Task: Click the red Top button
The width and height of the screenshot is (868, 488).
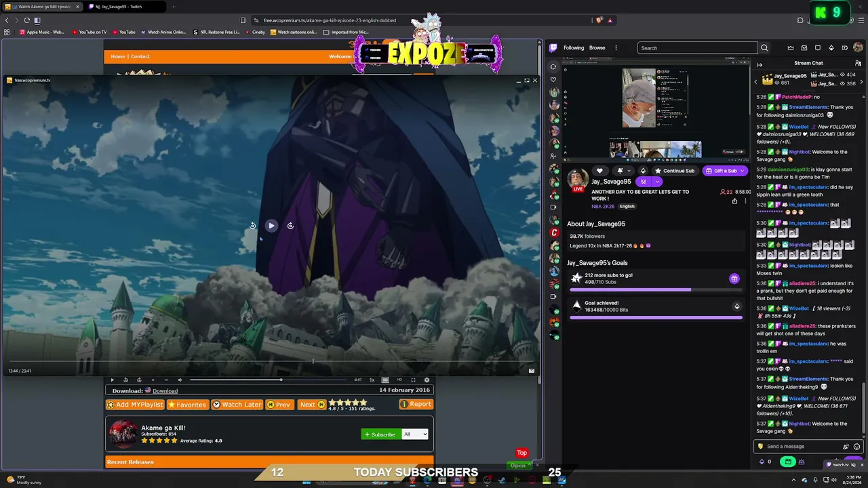Action: point(521,453)
